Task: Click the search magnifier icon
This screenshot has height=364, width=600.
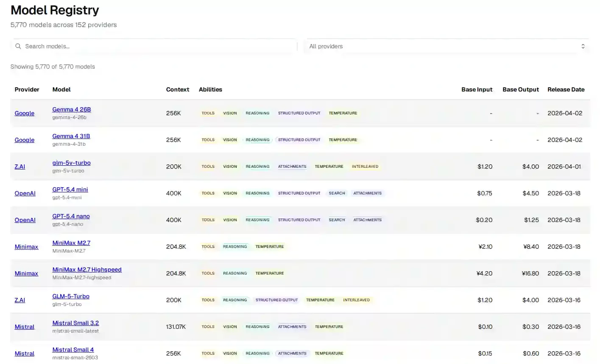Action: pyautogui.click(x=18, y=46)
